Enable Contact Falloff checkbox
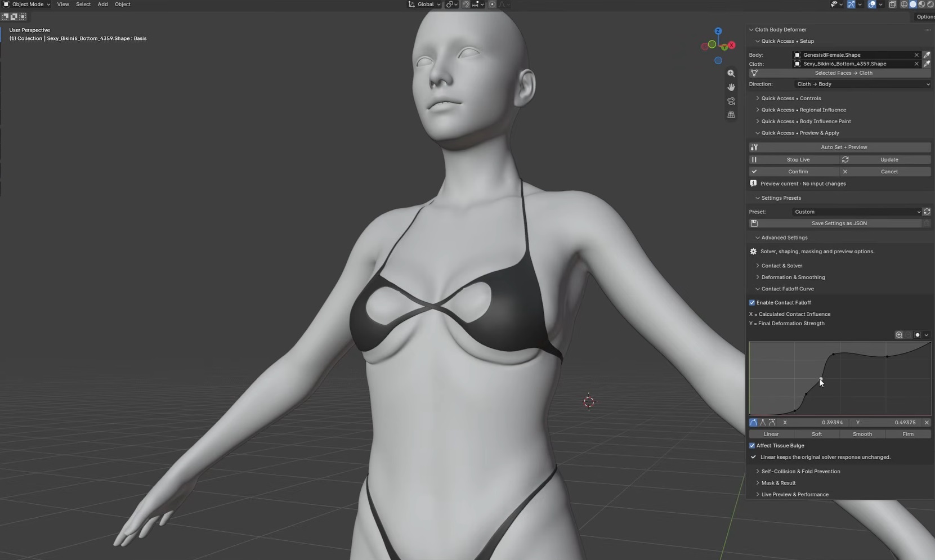 point(752,303)
